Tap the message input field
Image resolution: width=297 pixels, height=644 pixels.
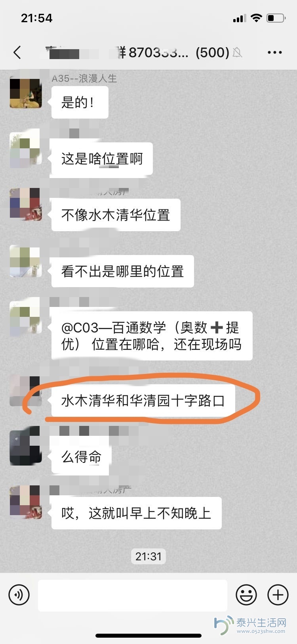click(x=133, y=595)
